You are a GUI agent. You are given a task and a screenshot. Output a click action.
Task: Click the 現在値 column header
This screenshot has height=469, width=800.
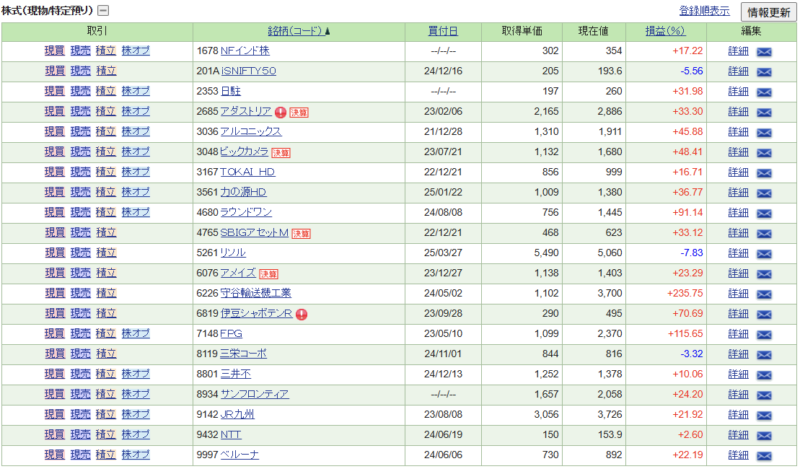coord(593,31)
